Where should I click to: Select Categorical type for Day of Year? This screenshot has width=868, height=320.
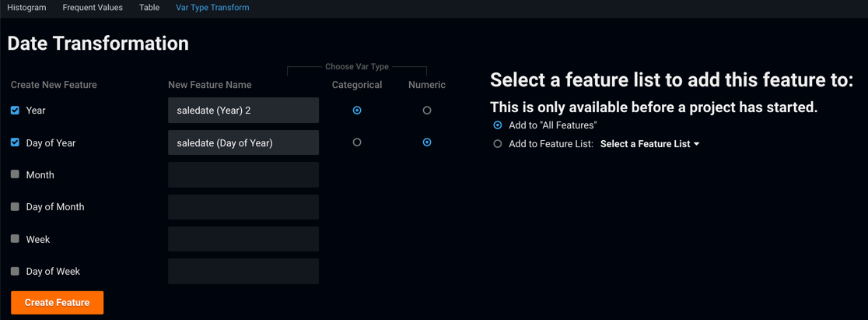click(357, 142)
